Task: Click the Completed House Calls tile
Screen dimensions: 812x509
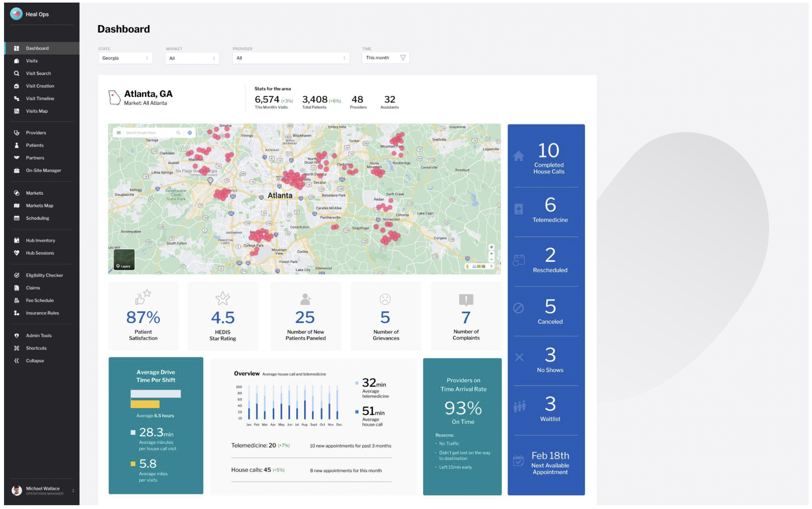Action: [548, 158]
